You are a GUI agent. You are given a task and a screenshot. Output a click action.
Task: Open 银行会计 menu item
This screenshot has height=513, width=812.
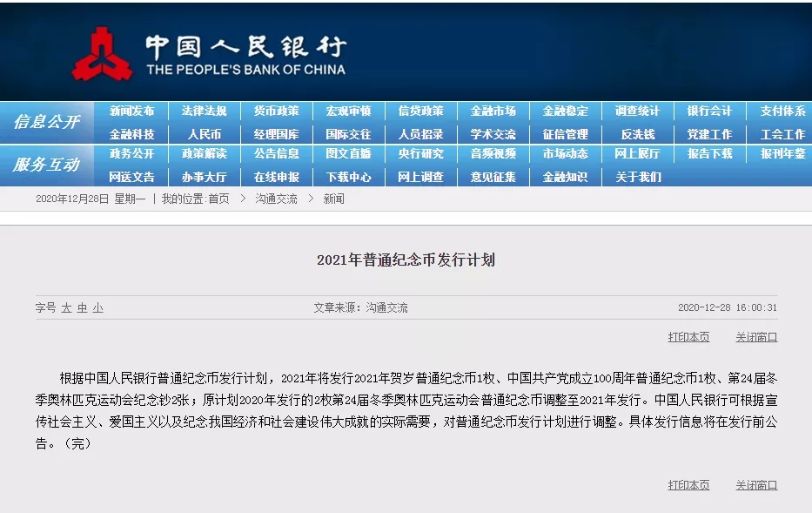(x=710, y=111)
